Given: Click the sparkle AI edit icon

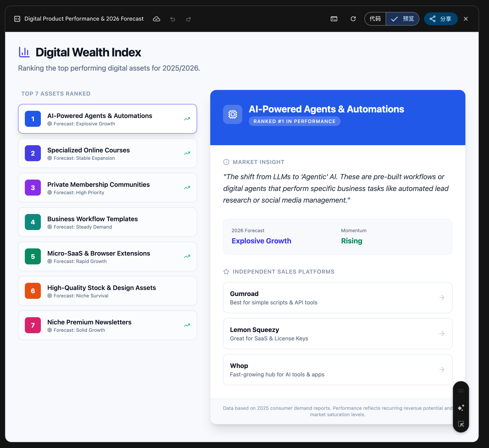Looking at the screenshot, I should point(461,408).
